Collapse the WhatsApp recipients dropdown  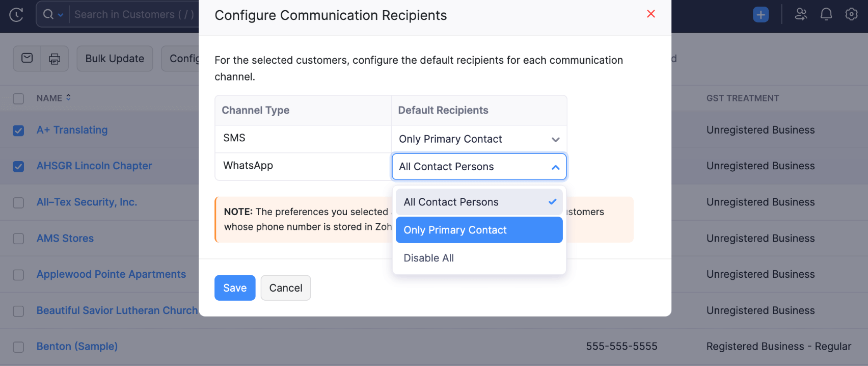[x=555, y=166]
